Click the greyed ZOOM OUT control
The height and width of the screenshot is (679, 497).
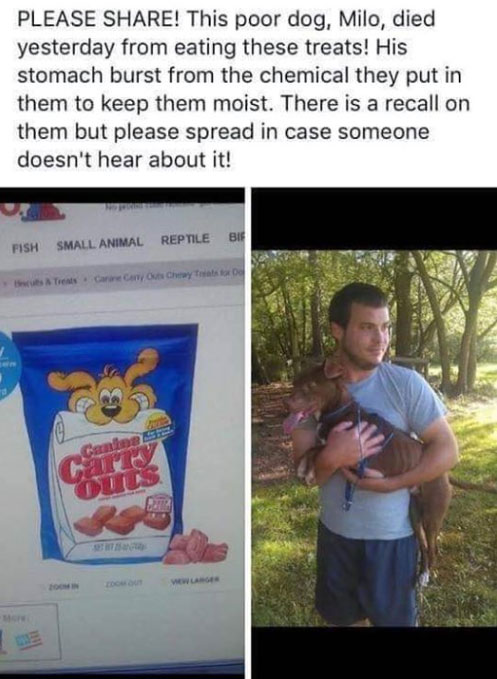point(120,582)
